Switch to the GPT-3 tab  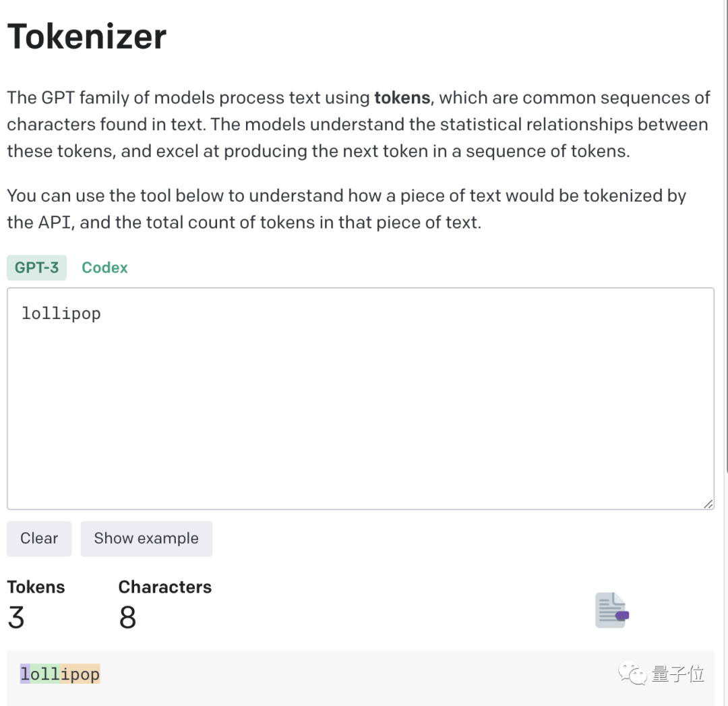(36, 268)
